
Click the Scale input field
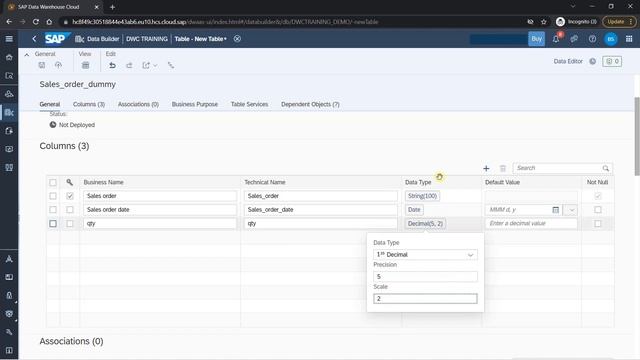coord(425,299)
